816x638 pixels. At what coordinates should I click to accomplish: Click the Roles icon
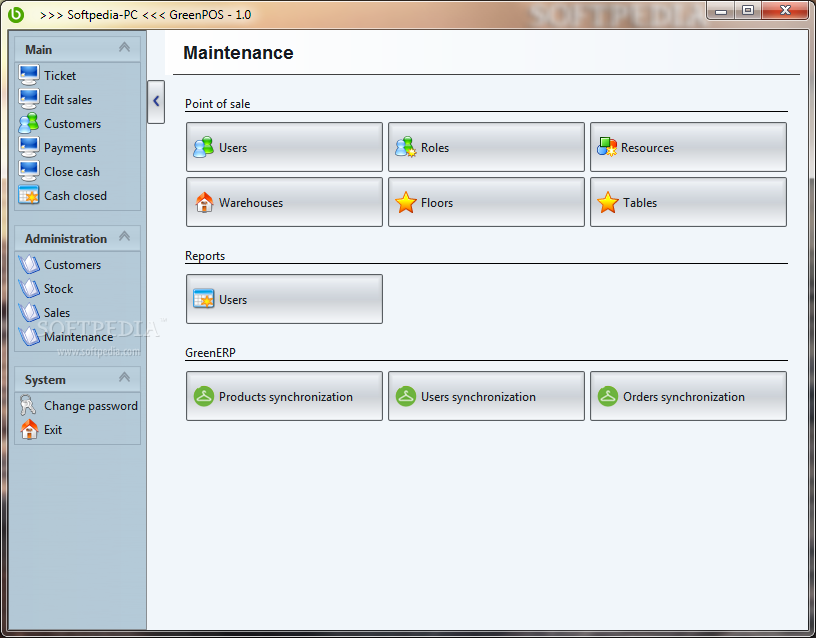coord(405,147)
